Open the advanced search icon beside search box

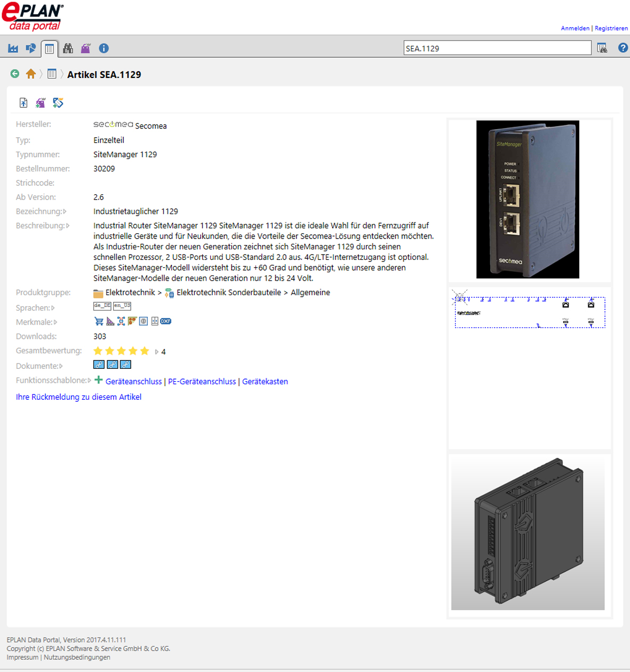(602, 48)
